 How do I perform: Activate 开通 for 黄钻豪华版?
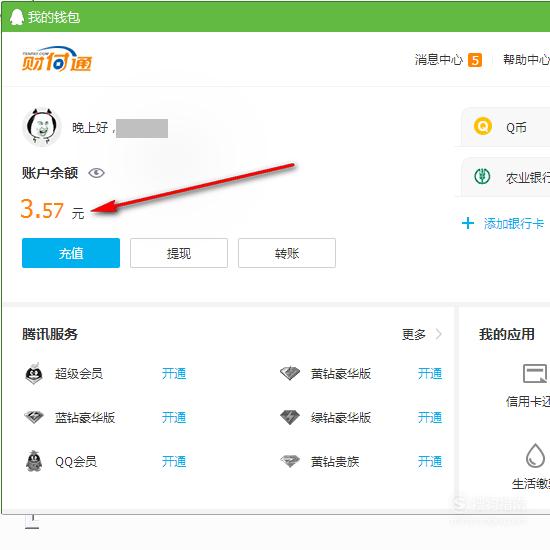pyautogui.click(x=430, y=374)
